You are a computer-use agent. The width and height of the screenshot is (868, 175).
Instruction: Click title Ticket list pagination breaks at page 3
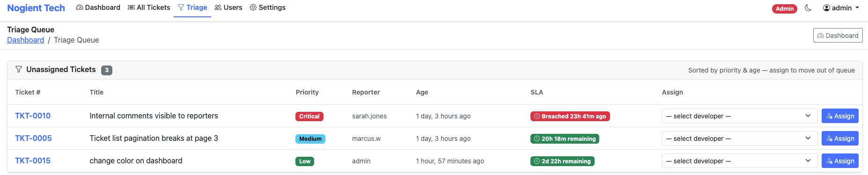tap(154, 138)
